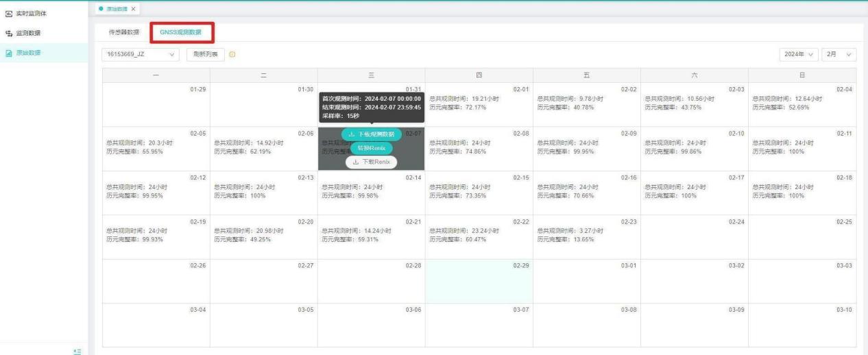
Task: Select the 02-29 calendar cell
Action: click(x=479, y=281)
